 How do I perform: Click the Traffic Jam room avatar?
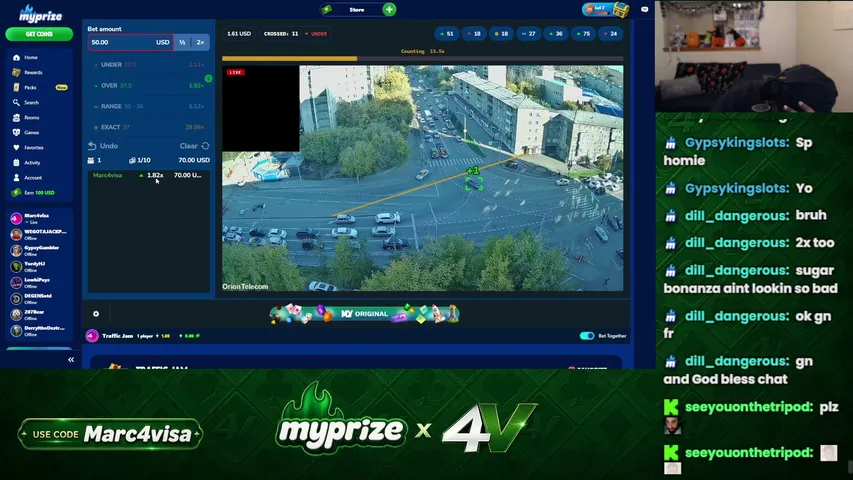pyautogui.click(x=92, y=336)
